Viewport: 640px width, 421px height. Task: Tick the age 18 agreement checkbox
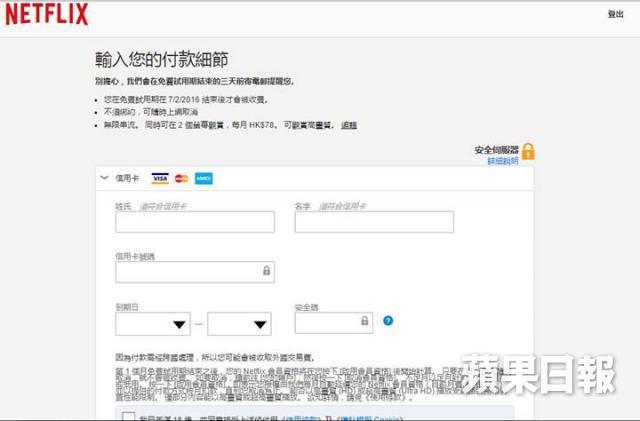[x=129, y=416]
